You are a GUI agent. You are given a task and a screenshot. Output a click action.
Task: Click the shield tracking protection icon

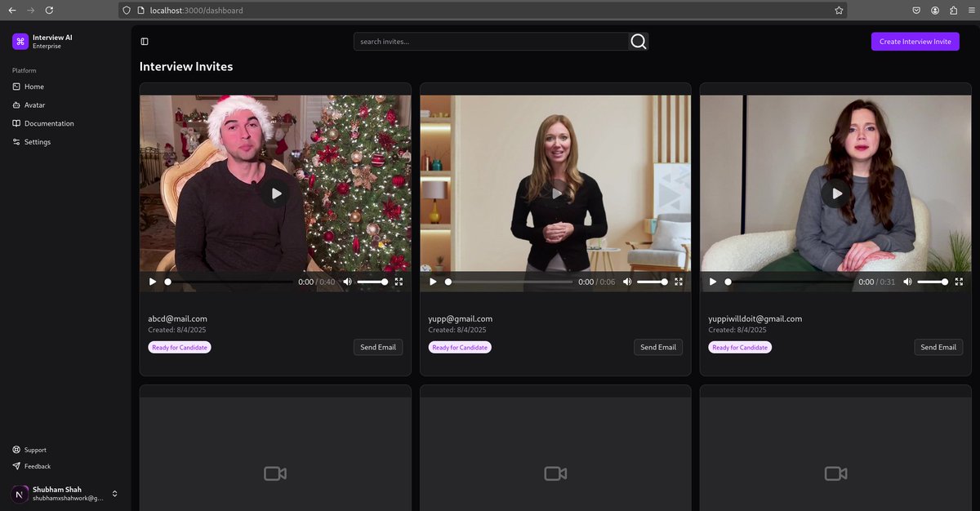(x=126, y=10)
